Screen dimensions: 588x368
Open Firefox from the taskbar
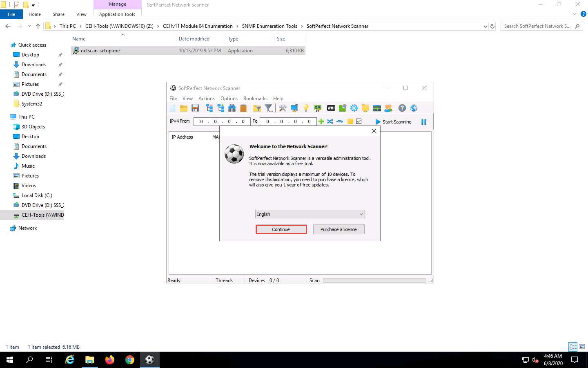pyautogui.click(x=110, y=360)
